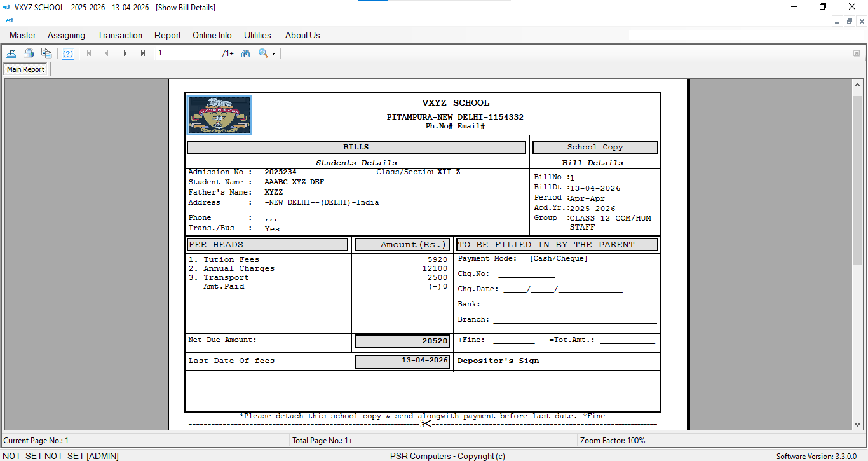
Task: Jump to the first page
Action: tap(89, 53)
